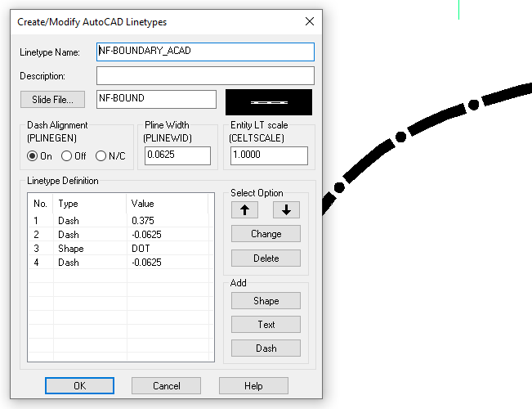Click DOT value in definition list
This screenshot has width=532, height=409.
pos(141,249)
